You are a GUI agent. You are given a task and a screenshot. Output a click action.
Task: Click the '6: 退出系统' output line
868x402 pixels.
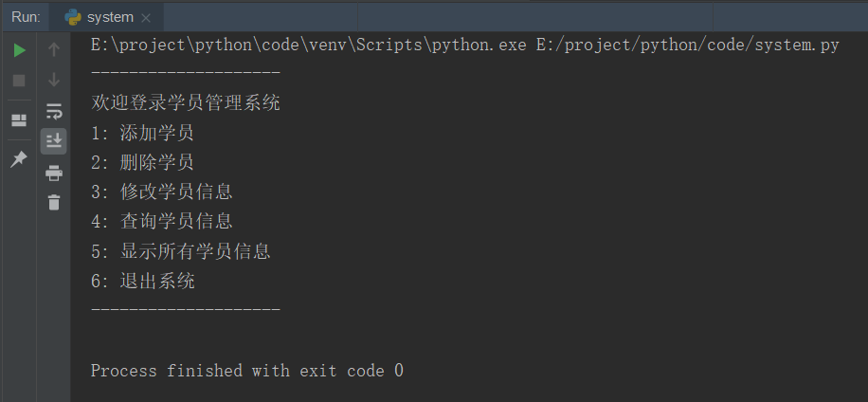pyautogui.click(x=142, y=281)
